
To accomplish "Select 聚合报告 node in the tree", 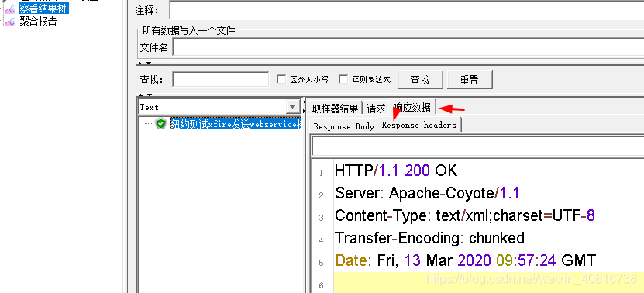I will coord(38,22).
